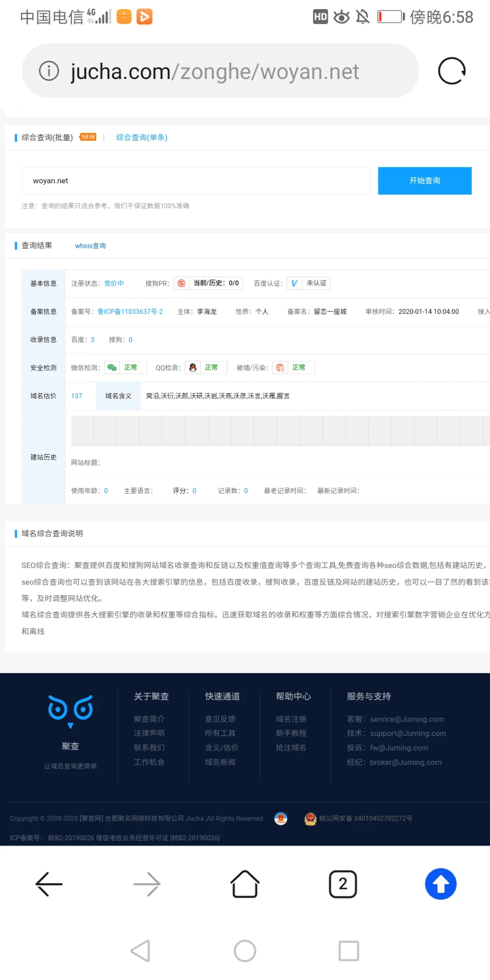Switch to 综合查询(批量) tab
This screenshot has height=980, width=490.
[x=47, y=137]
